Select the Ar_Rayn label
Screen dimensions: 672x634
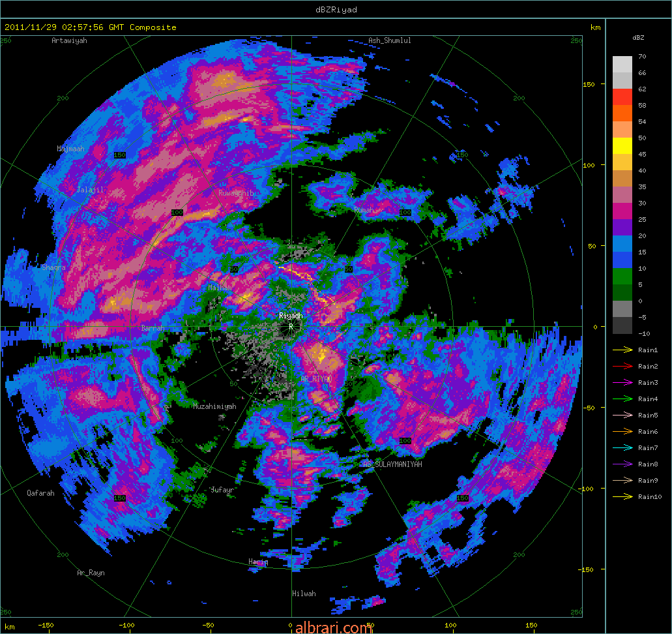(x=91, y=573)
